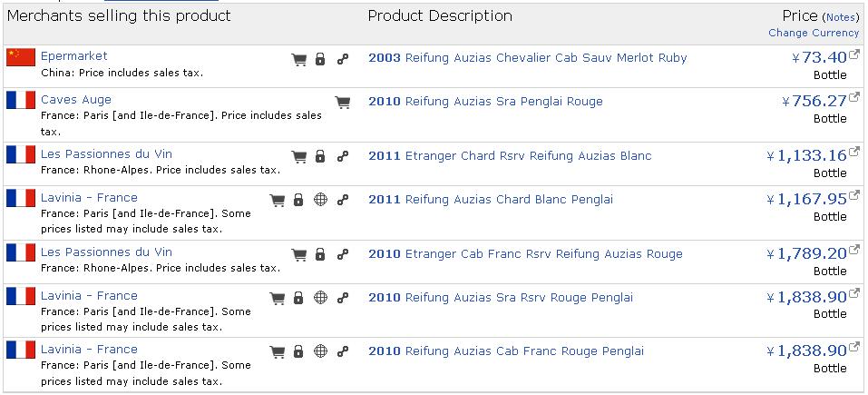Click the padlock icon in Epermarket row
The image size is (868, 395).
pos(320,60)
